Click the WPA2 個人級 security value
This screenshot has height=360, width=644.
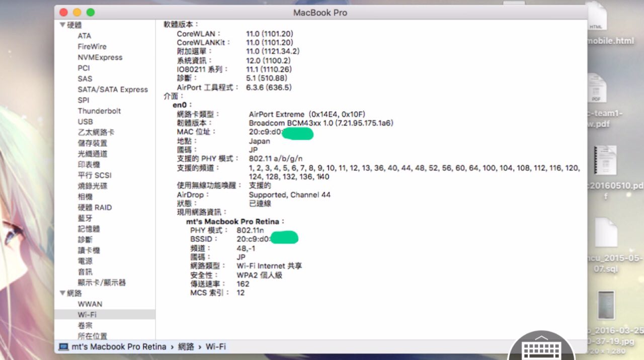[x=260, y=275]
